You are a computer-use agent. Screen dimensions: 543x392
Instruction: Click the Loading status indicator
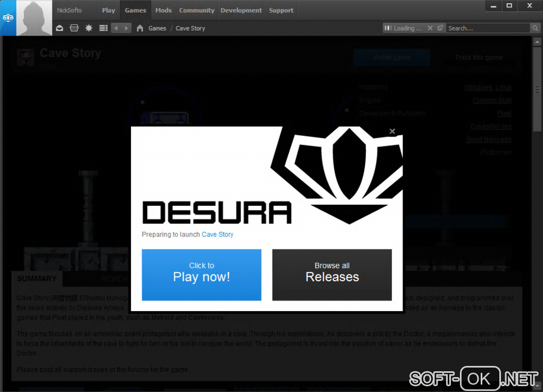[x=404, y=28]
